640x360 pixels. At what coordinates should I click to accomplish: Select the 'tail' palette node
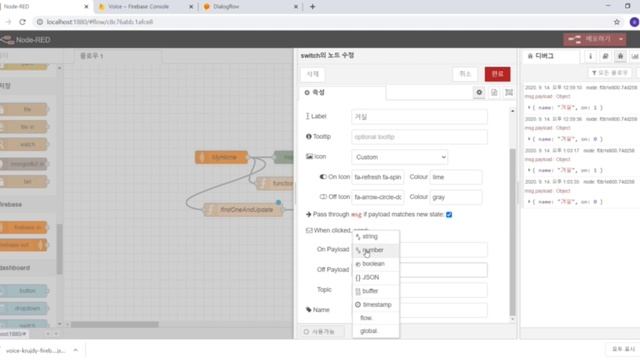[x=24, y=181]
